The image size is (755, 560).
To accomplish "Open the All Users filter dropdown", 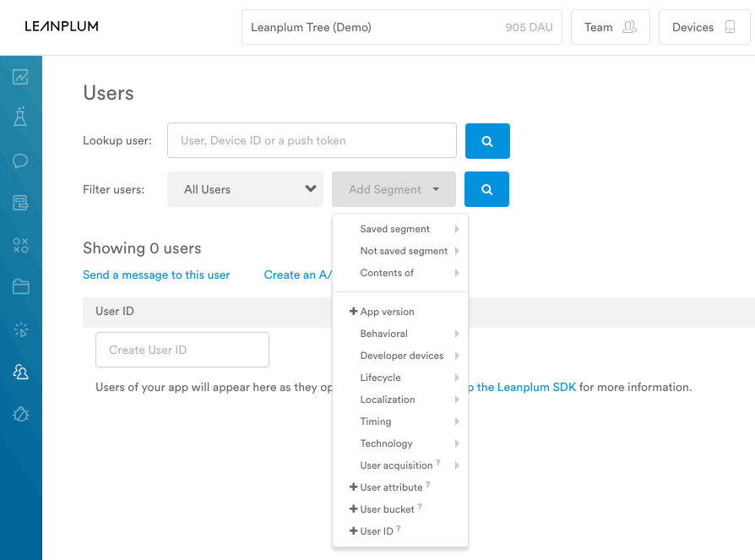I will click(x=245, y=189).
